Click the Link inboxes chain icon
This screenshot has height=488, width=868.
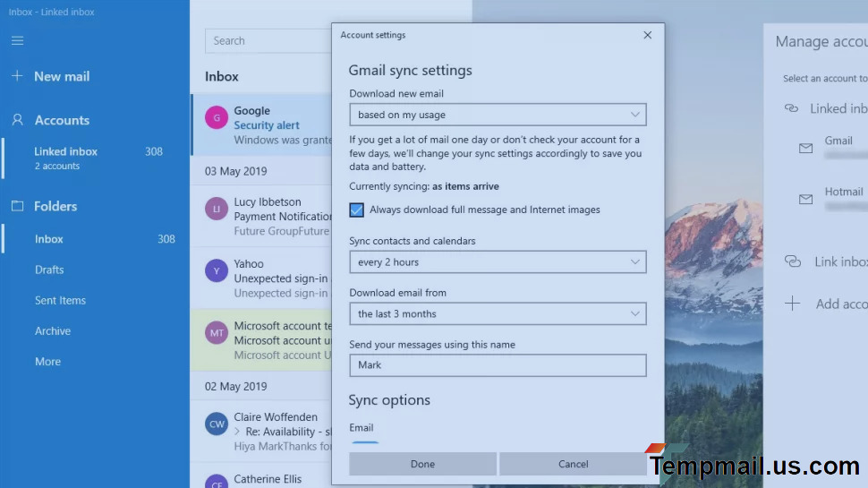[792, 261]
